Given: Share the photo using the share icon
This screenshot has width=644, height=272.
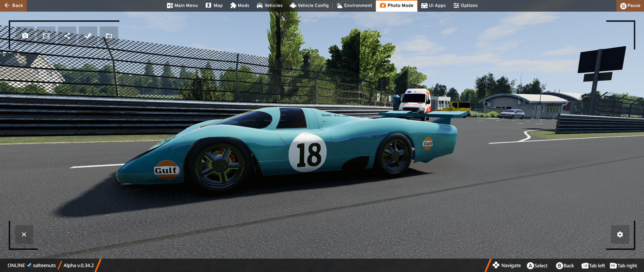Looking at the screenshot, I should click(67, 36).
